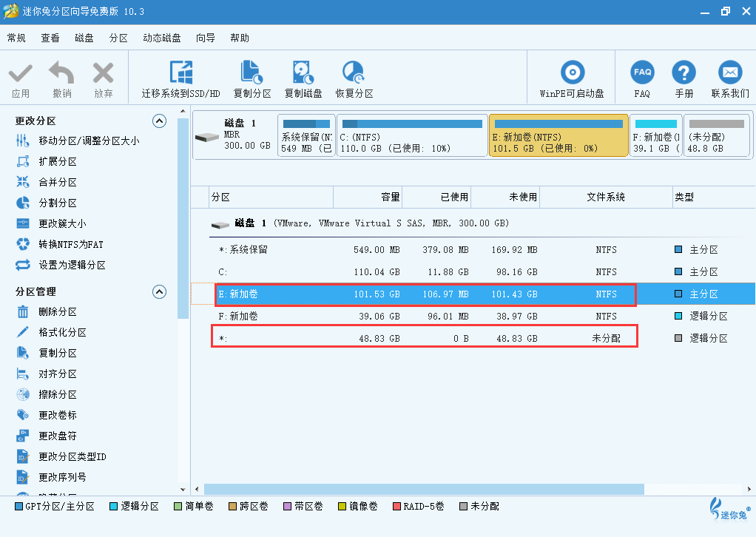Click the Discard (放弃) X icon
Viewport: 756px width, 537px height.
(103, 72)
